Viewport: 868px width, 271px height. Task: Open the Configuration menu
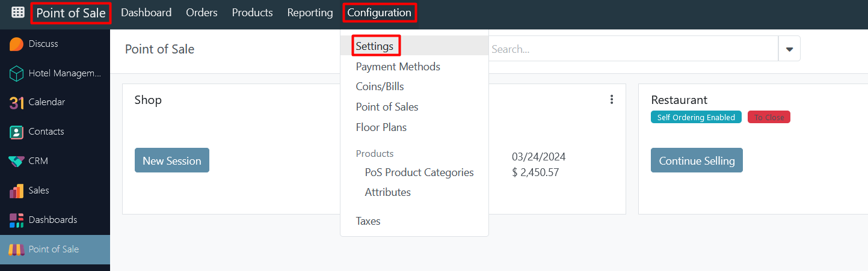(379, 13)
